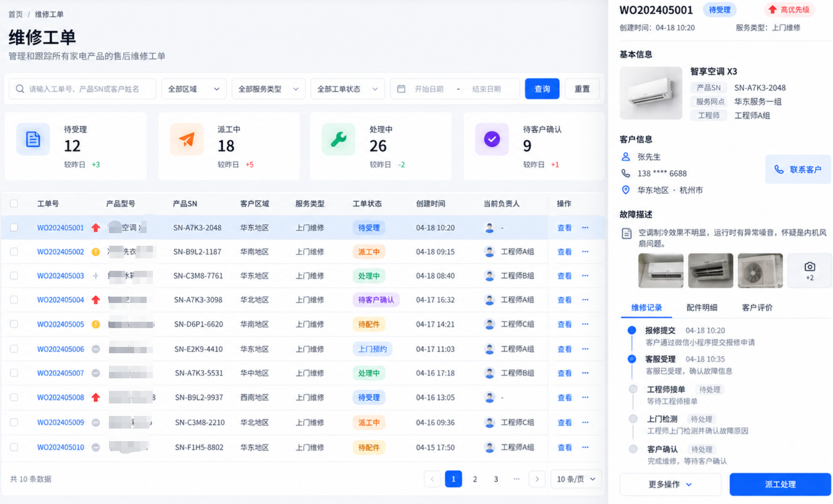This screenshot has height=504, width=833.
Task: Select checkbox for WO202405008
Action: click(14, 397)
